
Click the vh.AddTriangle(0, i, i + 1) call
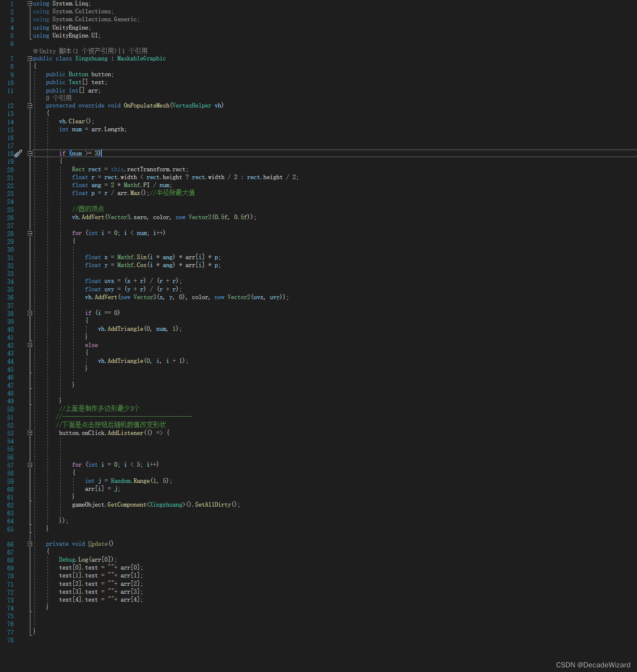pyautogui.click(x=143, y=361)
